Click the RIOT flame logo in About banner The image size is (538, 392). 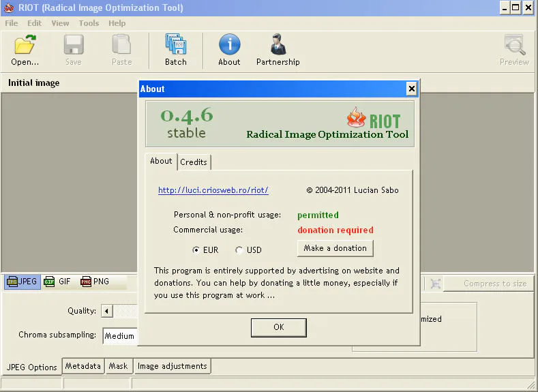(x=356, y=117)
